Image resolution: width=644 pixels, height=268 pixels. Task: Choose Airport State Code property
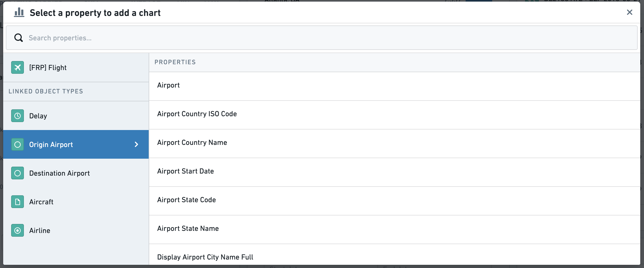(x=395, y=201)
